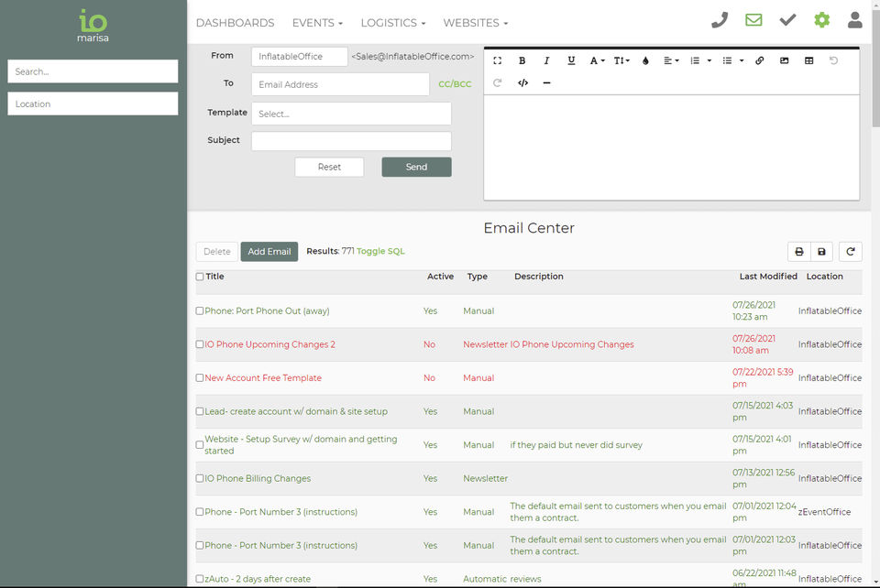
Task: Check the select-all Title checkbox
Action: pos(200,277)
